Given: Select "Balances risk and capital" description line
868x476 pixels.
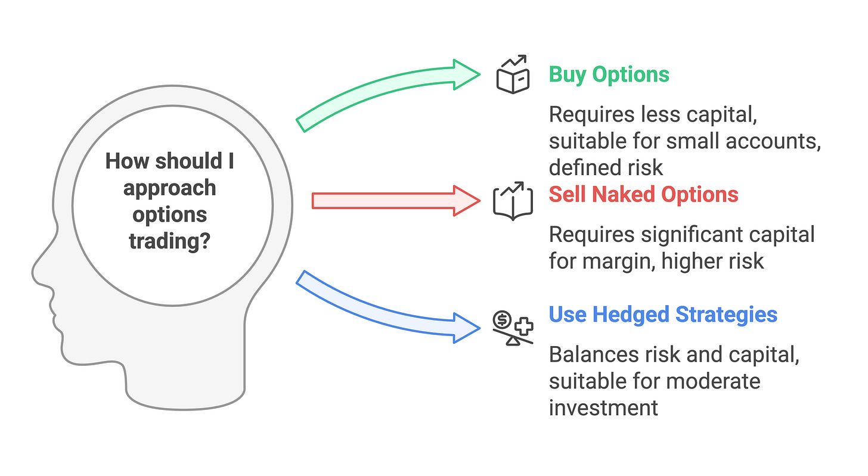Looking at the screenshot, I should (674, 354).
